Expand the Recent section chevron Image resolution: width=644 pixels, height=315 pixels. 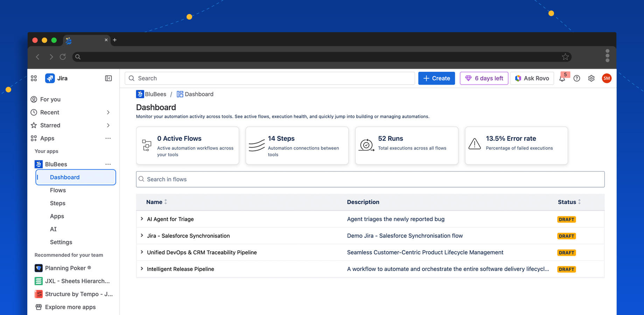(108, 112)
